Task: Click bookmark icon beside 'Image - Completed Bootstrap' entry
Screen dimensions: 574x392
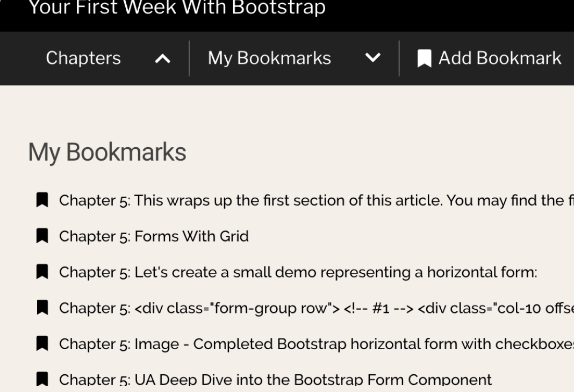Action: click(42, 344)
